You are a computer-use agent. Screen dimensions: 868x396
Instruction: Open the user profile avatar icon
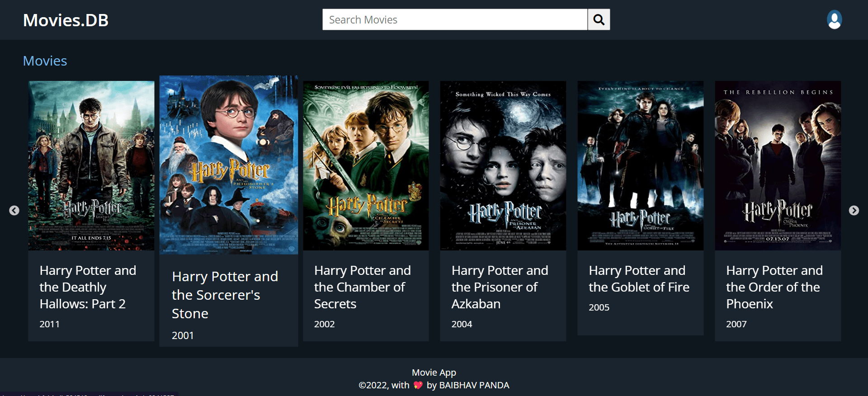pos(834,19)
